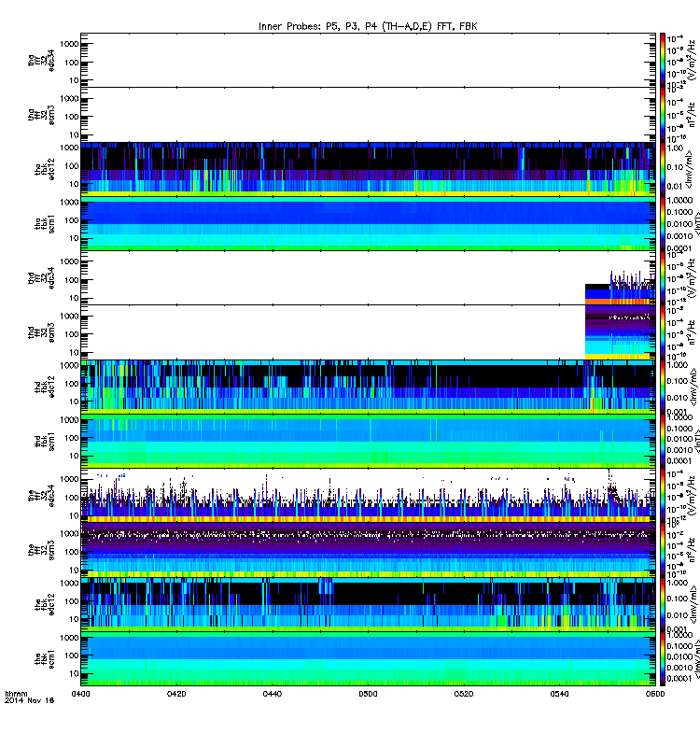700x747 pixels.
Task: Click the color bar beside tha fff edc34
Action: [663, 60]
